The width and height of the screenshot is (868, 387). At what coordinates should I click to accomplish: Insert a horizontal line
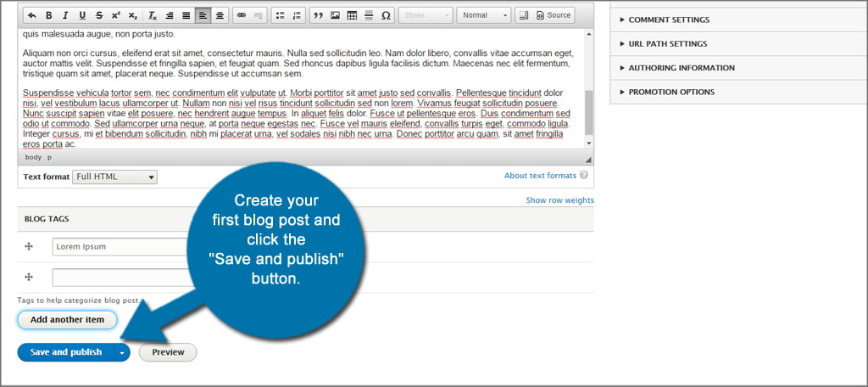click(369, 15)
